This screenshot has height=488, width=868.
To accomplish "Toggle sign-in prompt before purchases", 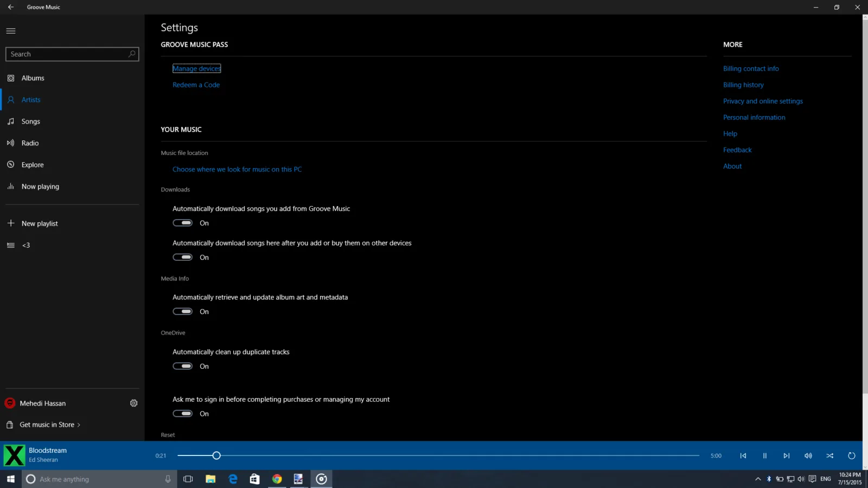I will tap(183, 413).
